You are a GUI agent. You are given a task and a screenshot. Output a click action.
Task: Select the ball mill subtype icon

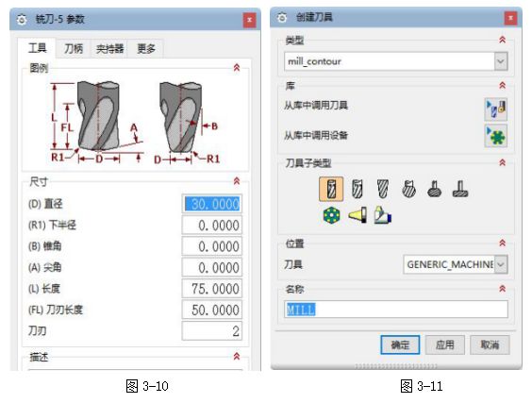point(383,189)
